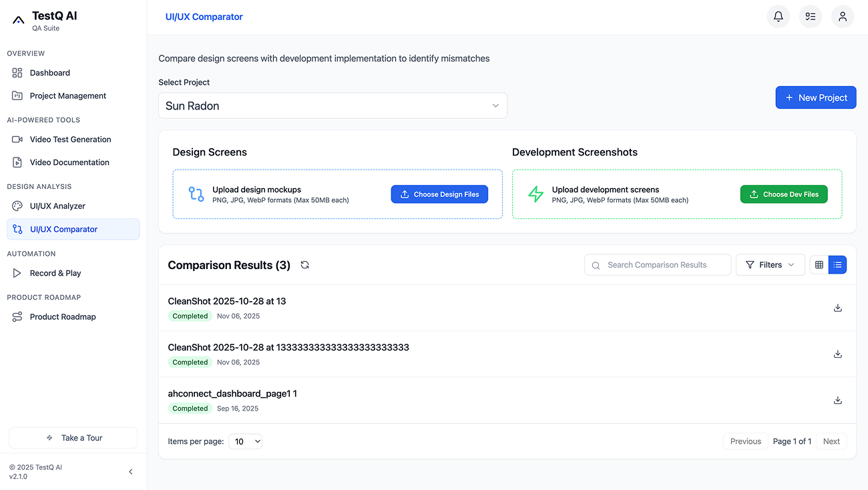Viewport: 868px width, 490px height.
Task: Select the Record & Play automation tool
Action: tap(55, 272)
